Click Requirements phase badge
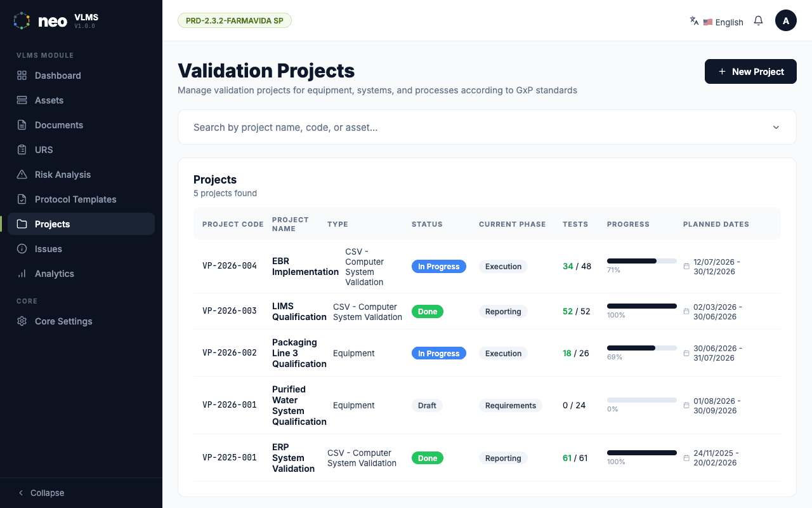Viewport: 812px width, 508px height. [511, 406]
